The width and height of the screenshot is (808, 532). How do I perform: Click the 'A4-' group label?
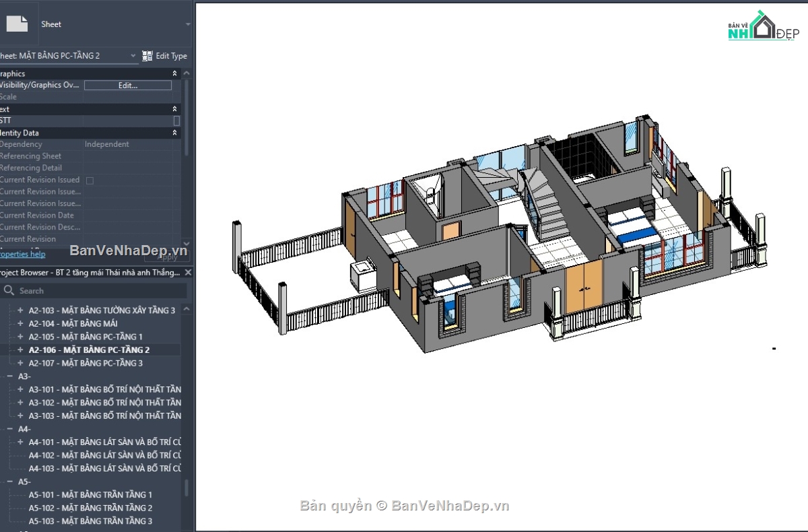point(24,429)
